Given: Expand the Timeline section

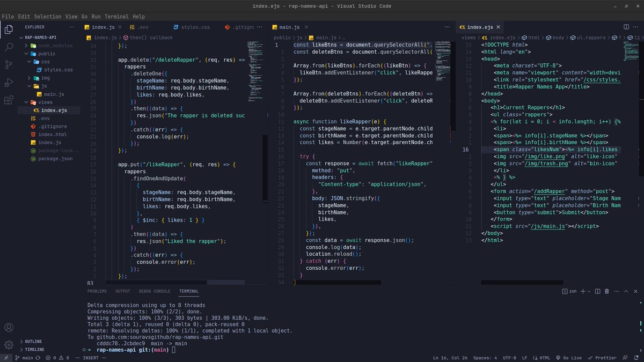Looking at the screenshot, I should 49,350.
